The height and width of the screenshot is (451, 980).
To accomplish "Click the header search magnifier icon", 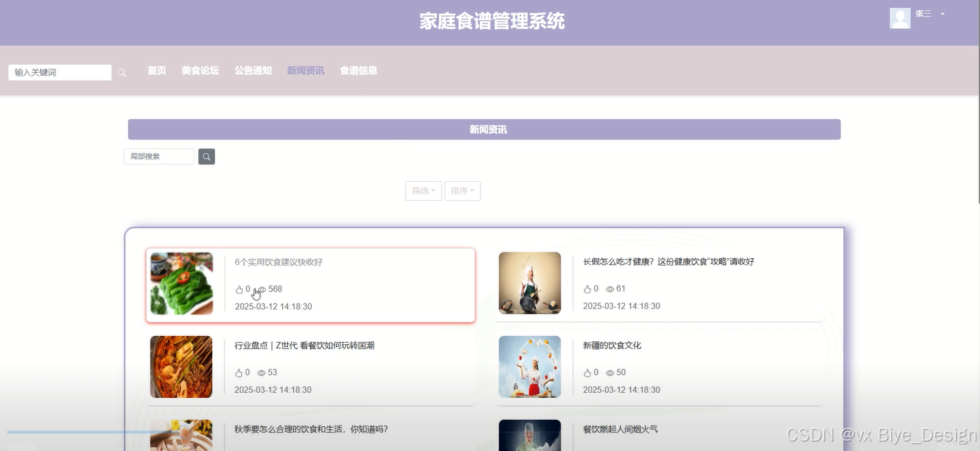I will tap(121, 73).
